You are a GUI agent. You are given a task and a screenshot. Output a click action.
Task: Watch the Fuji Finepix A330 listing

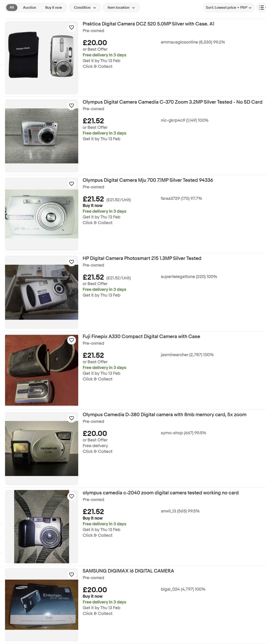(x=72, y=340)
